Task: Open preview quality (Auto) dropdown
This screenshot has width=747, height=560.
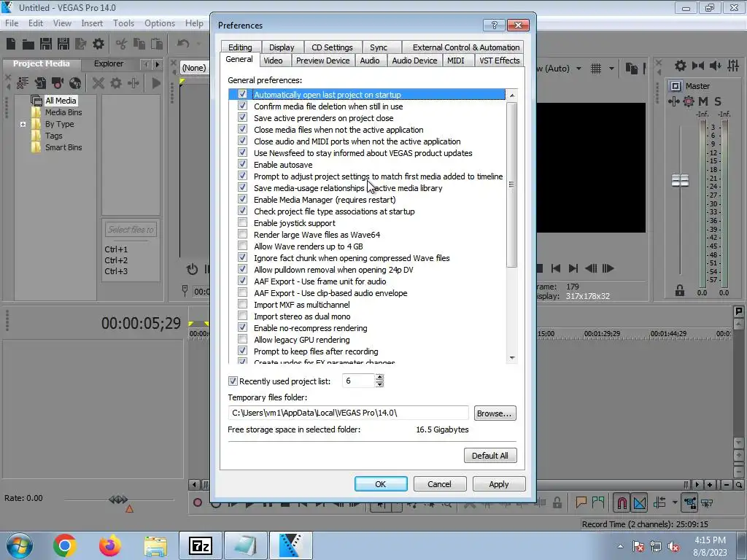Action: point(578,69)
